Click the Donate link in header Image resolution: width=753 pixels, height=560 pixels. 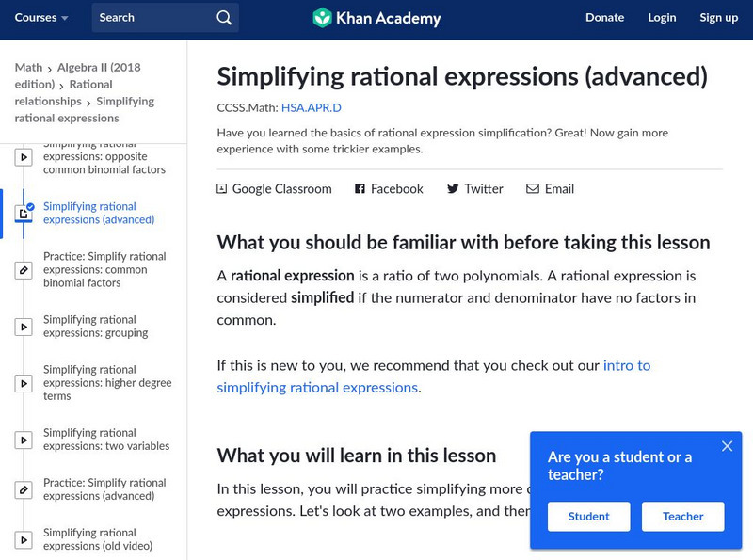[604, 18]
